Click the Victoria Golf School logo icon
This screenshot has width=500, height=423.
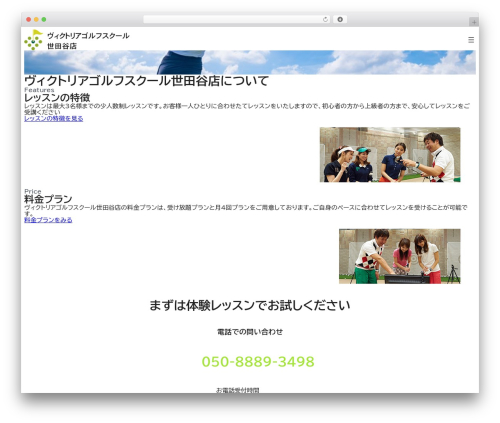click(x=33, y=40)
